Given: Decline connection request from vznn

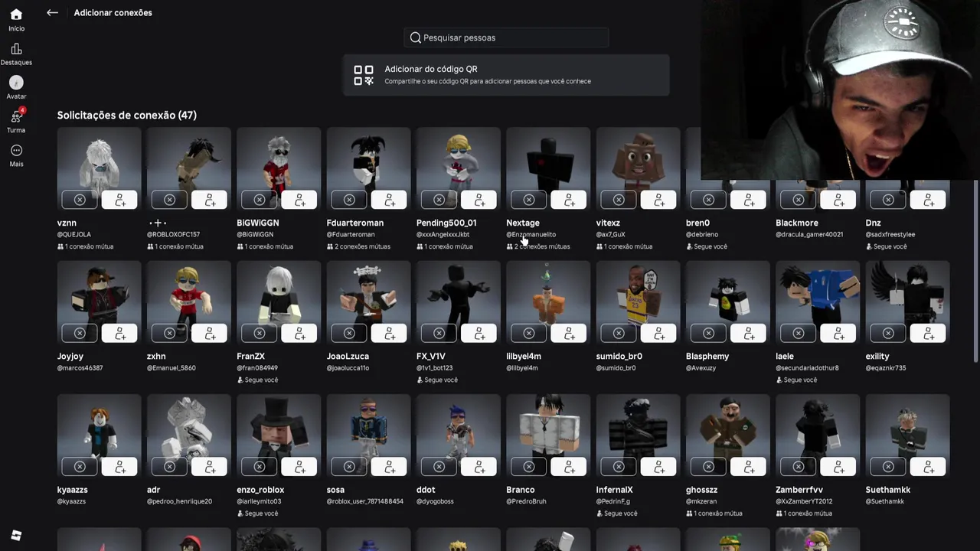Looking at the screenshot, I should tap(80, 200).
